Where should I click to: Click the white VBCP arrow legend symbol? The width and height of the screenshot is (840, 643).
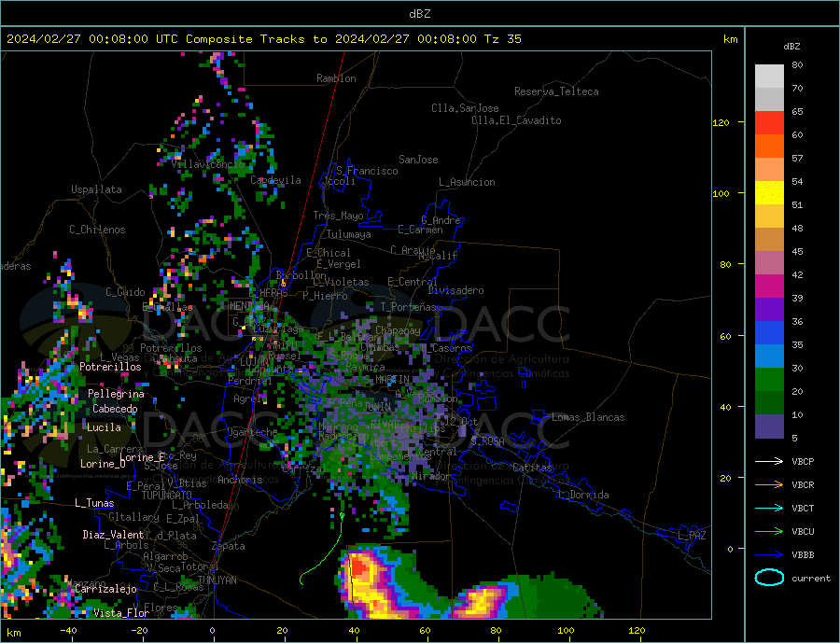click(x=769, y=461)
